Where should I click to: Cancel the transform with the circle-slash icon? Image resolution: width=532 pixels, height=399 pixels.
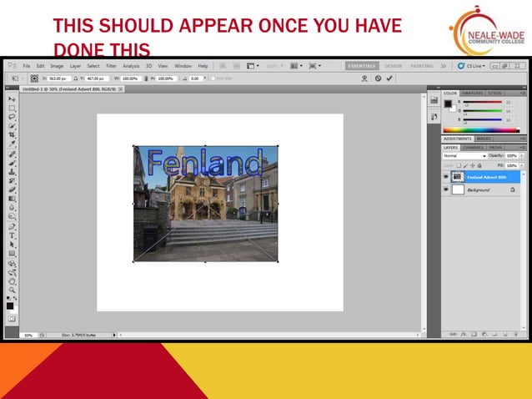(378, 78)
